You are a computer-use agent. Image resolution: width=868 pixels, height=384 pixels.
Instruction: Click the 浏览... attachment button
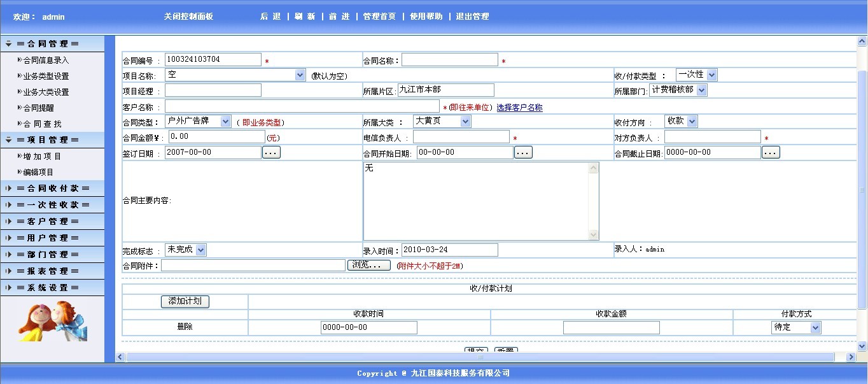point(368,266)
